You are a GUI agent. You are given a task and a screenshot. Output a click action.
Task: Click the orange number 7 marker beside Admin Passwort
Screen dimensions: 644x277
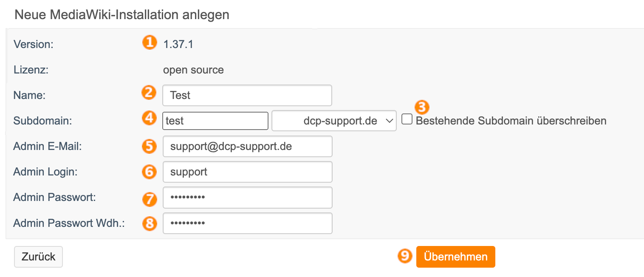149,198
